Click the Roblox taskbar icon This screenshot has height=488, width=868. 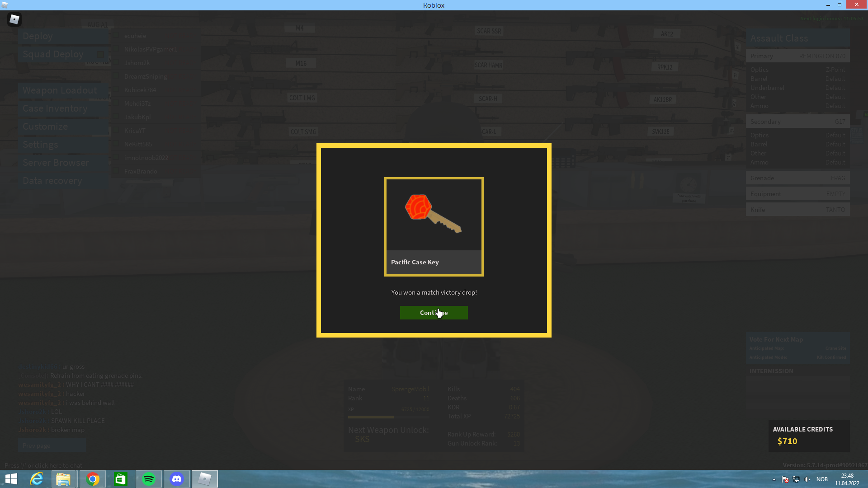(x=205, y=479)
